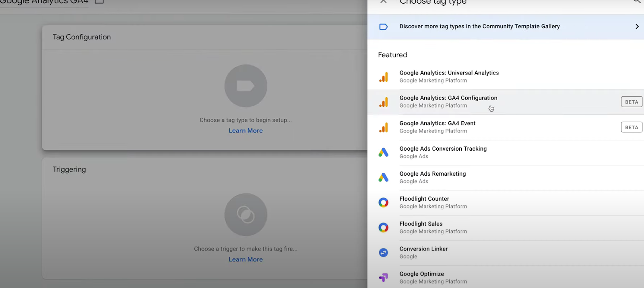The image size is (644, 288).
Task: Click the Google Ads Conversion Tracking icon
Action: point(384,152)
